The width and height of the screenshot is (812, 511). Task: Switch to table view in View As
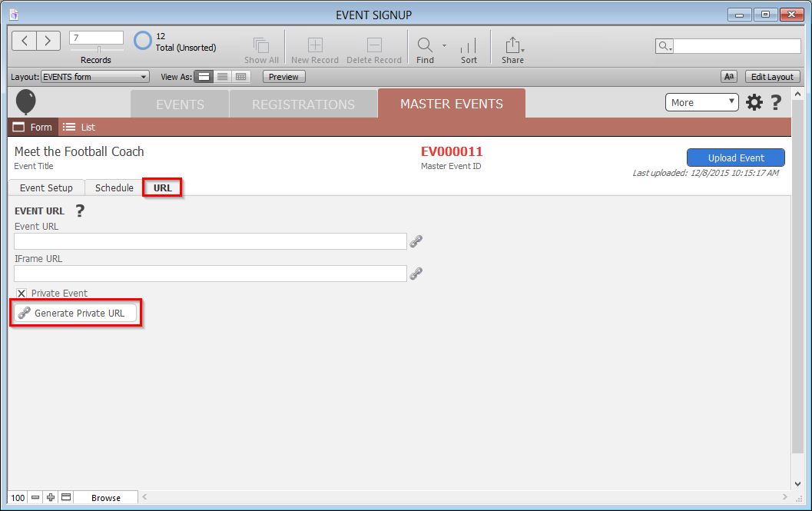[x=241, y=77]
